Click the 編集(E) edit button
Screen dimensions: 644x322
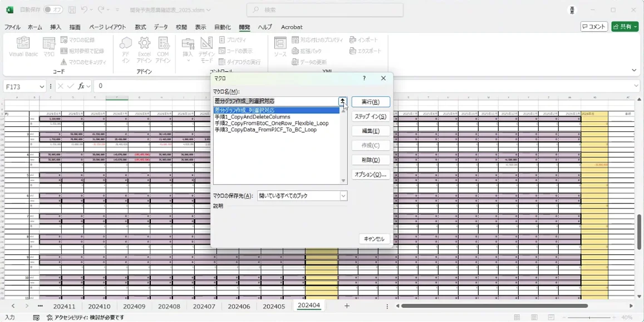(371, 131)
